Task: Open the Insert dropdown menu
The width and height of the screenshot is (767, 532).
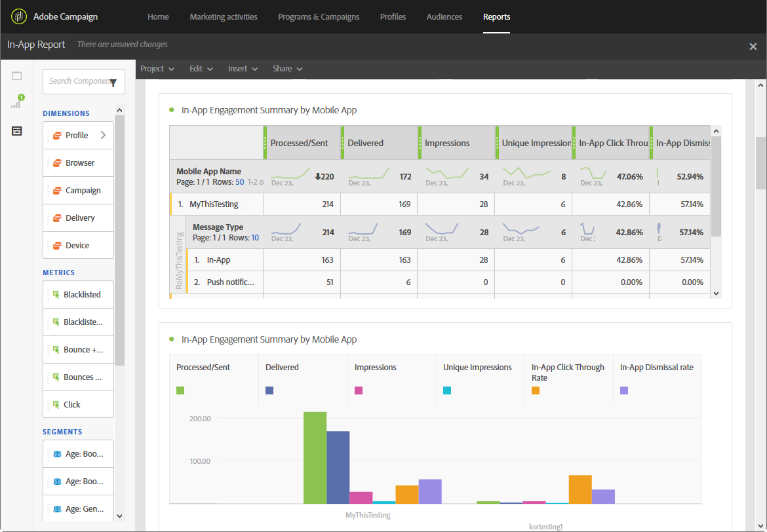Action: [x=243, y=69]
